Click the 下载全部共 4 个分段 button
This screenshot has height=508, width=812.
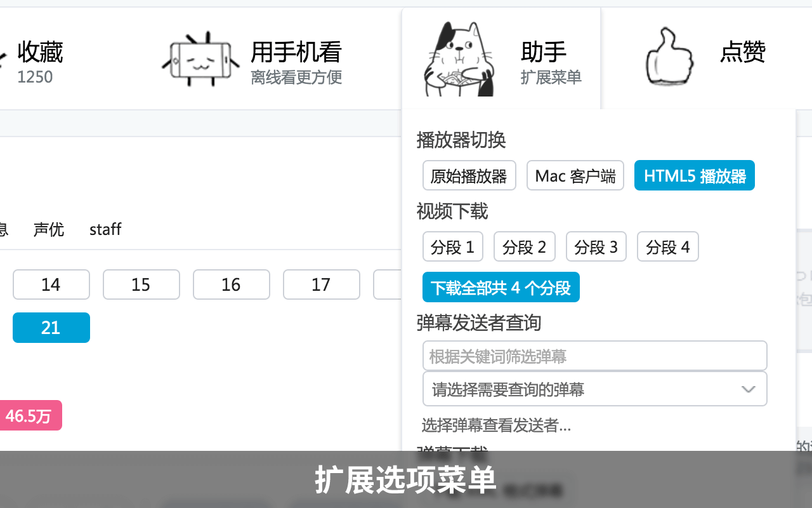[x=501, y=287]
